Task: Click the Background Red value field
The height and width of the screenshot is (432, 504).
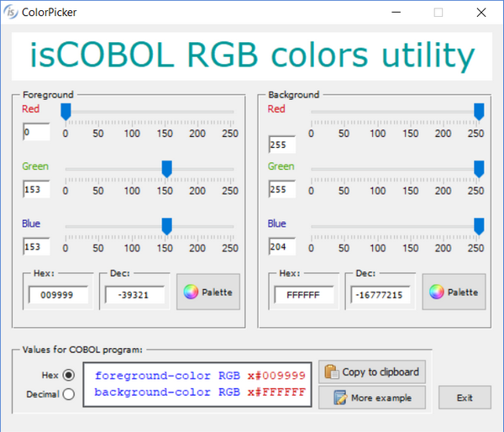Action: coord(282,145)
